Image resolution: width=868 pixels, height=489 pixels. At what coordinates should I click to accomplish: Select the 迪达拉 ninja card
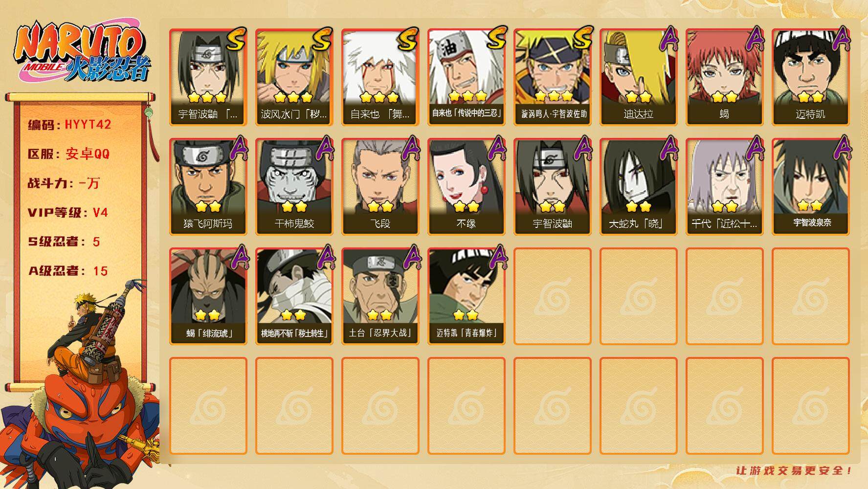click(638, 77)
